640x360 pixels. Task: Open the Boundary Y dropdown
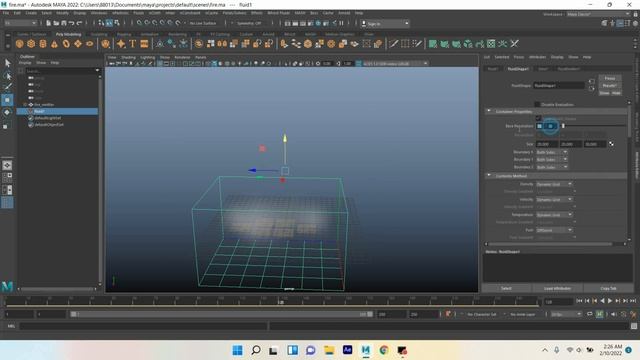552,160
